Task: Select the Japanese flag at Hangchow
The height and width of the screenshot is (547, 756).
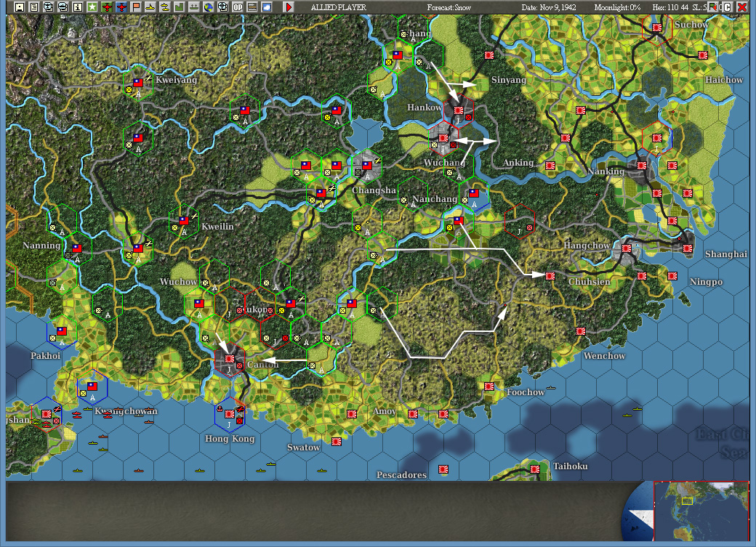Action: pyautogui.click(x=627, y=248)
